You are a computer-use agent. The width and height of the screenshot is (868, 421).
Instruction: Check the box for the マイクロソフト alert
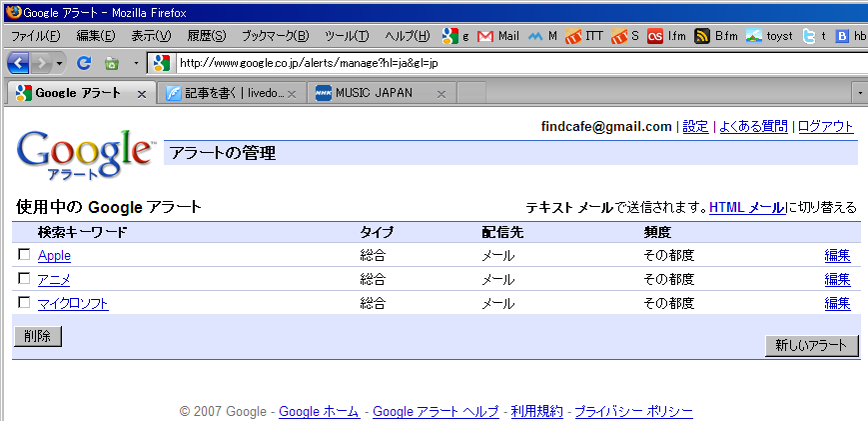pyautogui.click(x=24, y=302)
